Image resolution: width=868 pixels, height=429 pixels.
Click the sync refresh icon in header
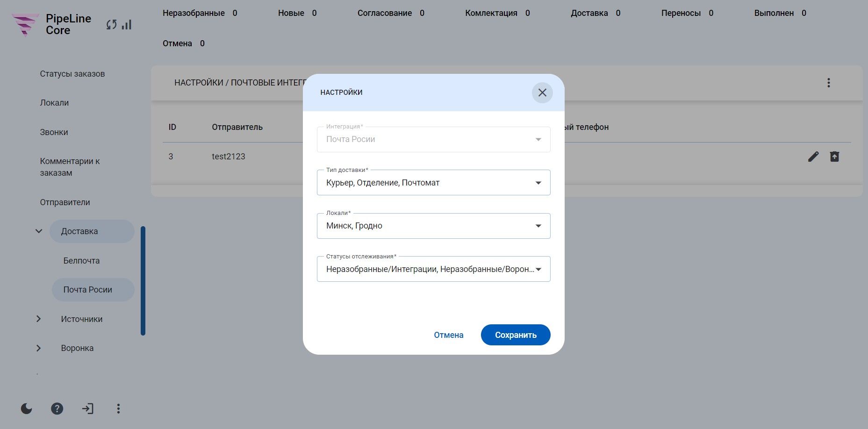[x=111, y=25]
